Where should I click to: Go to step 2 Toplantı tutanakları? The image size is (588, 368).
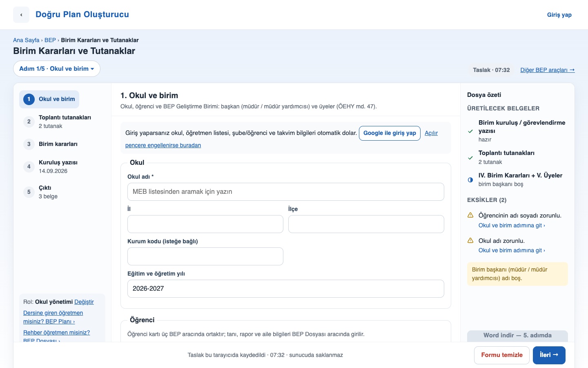click(57, 121)
